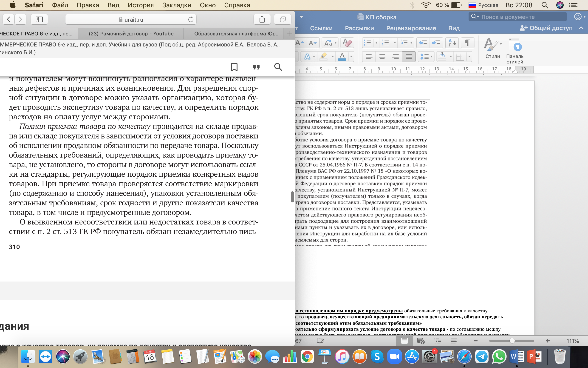This screenshot has height=368, width=588.
Task: Switch to outline view in Word
Action: tap(437, 340)
